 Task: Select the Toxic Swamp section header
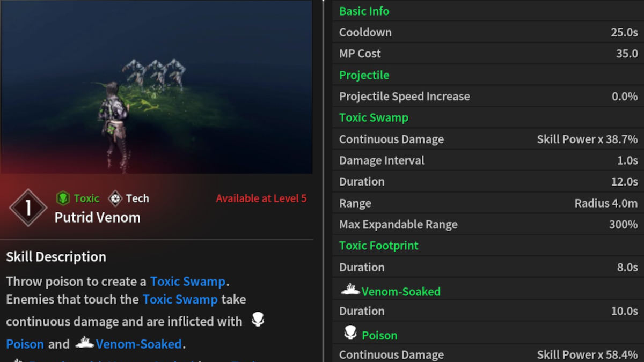click(x=374, y=117)
